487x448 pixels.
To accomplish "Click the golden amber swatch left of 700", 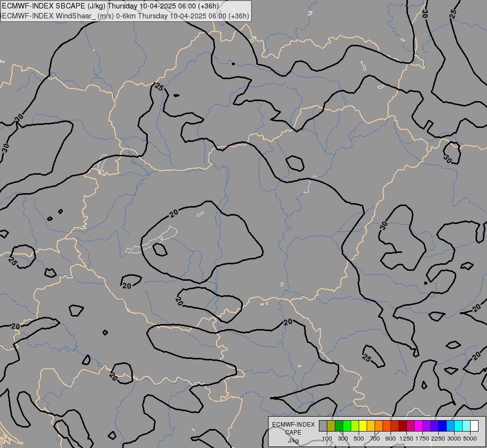I will click(371, 426).
